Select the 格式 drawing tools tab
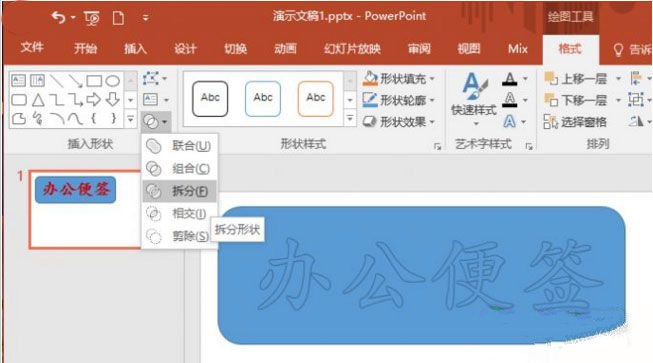The width and height of the screenshot is (653, 363). [570, 49]
